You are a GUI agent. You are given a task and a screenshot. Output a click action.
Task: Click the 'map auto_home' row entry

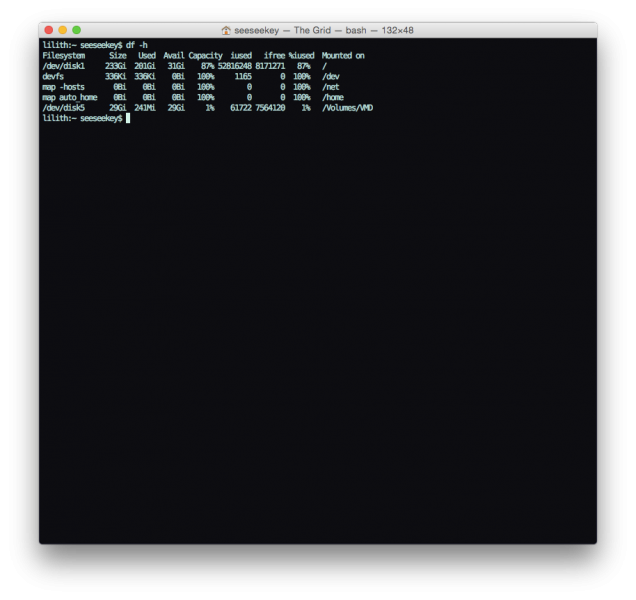(x=70, y=97)
